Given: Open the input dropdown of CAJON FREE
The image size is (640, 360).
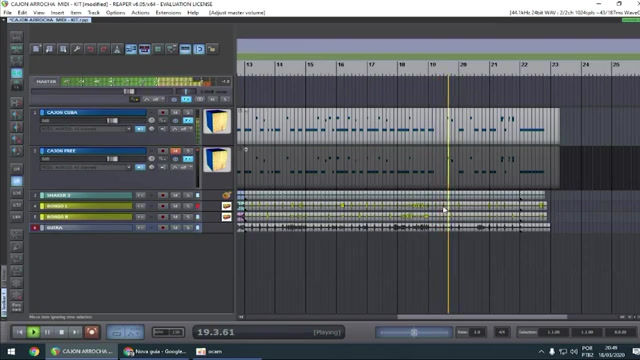Looking at the screenshot, I should coord(86,167).
